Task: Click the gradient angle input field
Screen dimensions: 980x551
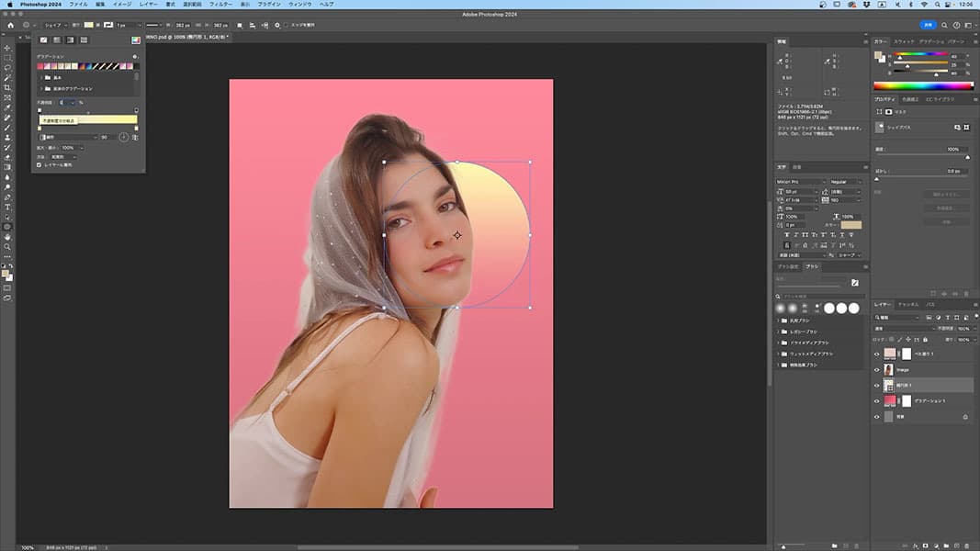Action: 107,137
